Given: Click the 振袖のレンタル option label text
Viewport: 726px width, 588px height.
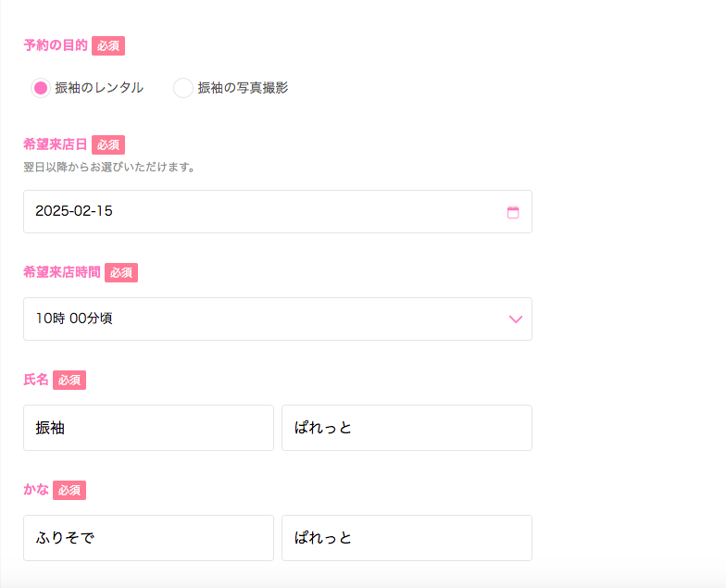Looking at the screenshot, I should [x=99, y=87].
